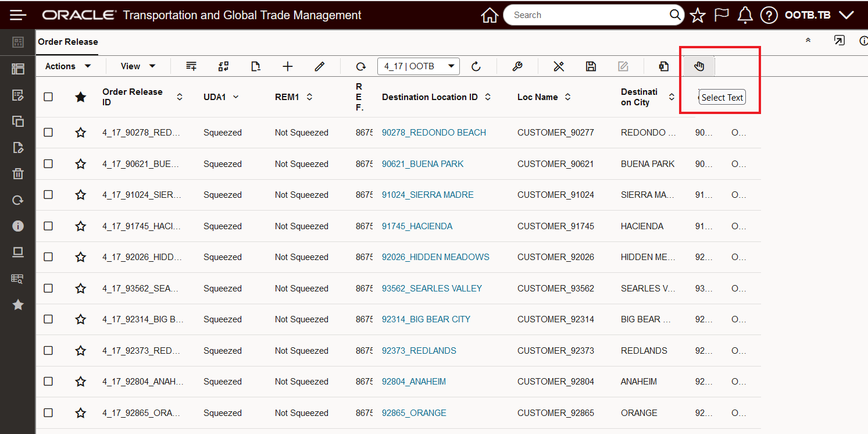Open the OOTB.TB user menu
This screenshot has height=434, width=868.
click(x=819, y=15)
